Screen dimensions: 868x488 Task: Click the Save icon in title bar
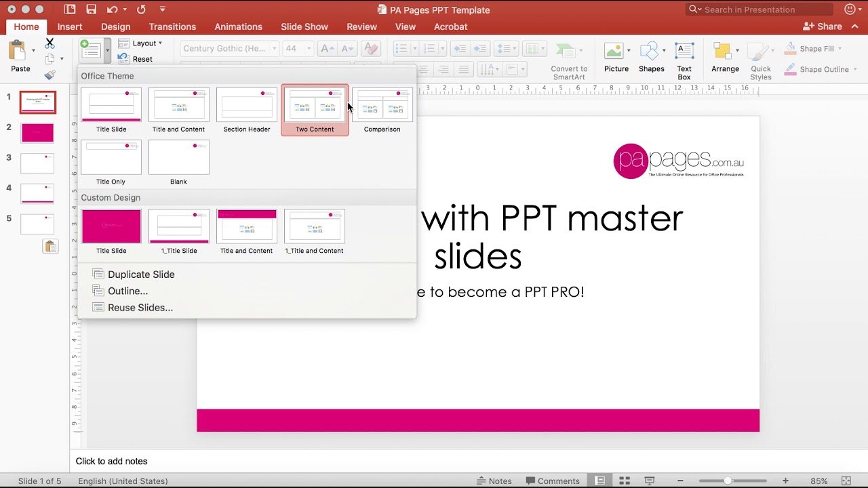[x=91, y=9]
